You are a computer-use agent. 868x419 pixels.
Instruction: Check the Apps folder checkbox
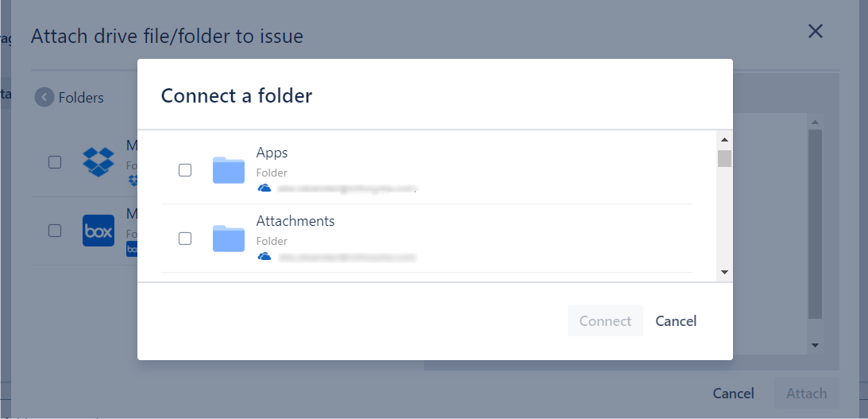pyautogui.click(x=185, y=170)
